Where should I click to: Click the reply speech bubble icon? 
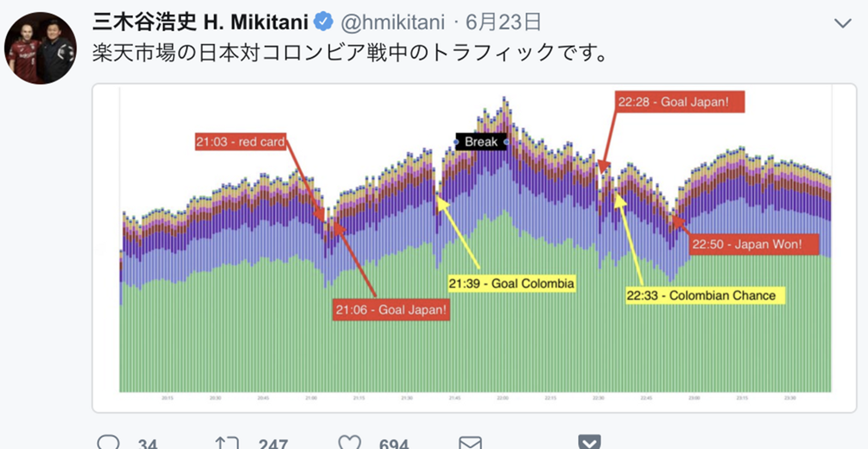pos(108,444)
